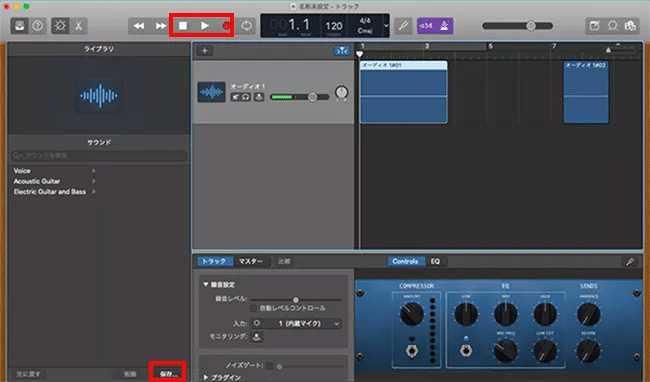The width and height of the screenshot is (650, 382).
Task: Switch to the Controls tab
Action: pyautogui.click(x=405, y=261)
